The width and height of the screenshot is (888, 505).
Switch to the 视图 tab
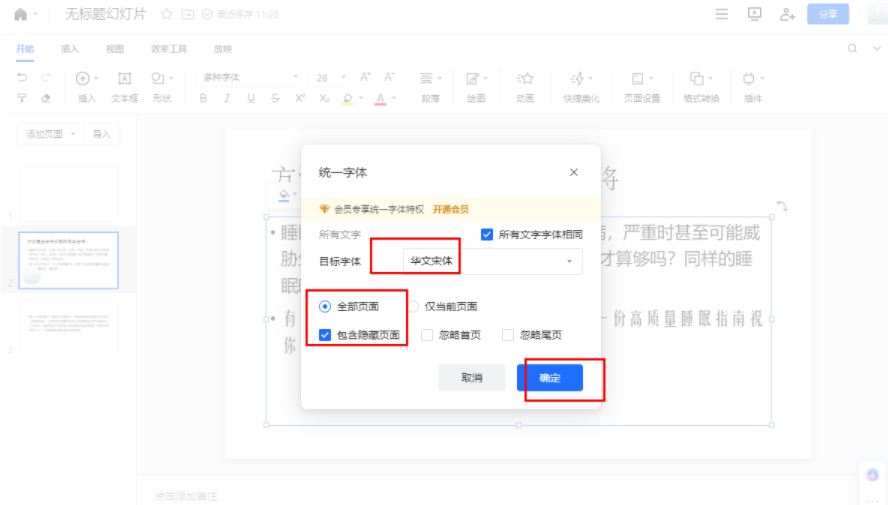115,49
